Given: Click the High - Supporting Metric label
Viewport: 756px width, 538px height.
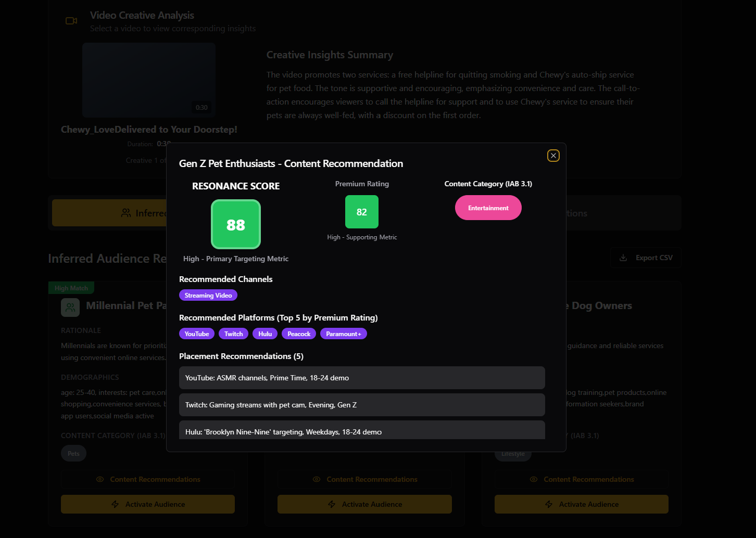Looking at the screenshot, I should (x=362, y=237).
